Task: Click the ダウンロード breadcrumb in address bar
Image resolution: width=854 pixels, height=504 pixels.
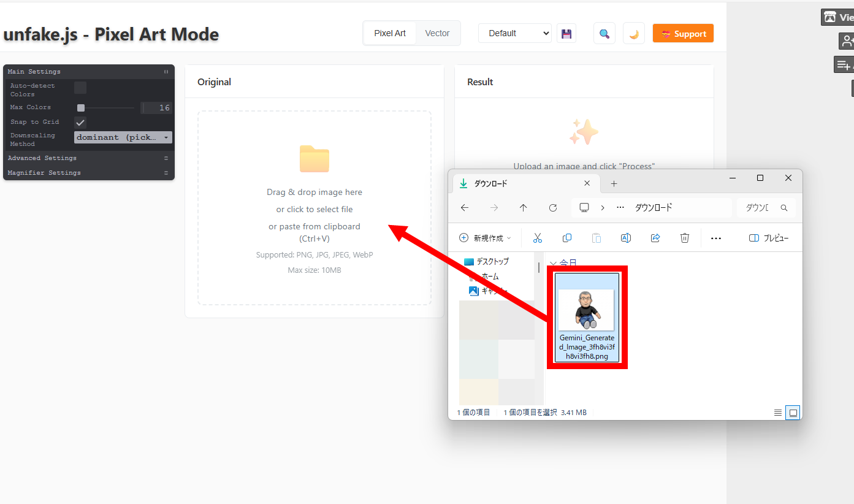Action: point(654,208)
